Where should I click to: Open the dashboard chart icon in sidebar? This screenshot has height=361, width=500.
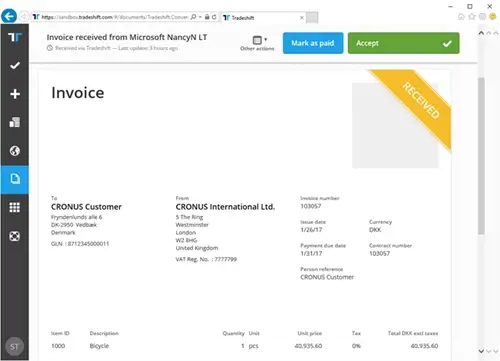[x=15, y=122]
